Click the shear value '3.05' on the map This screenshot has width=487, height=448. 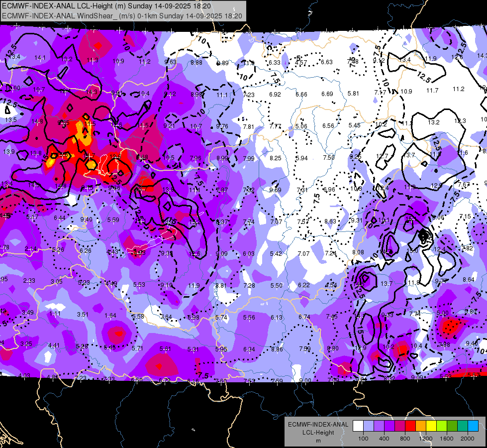tap(57, 282)
